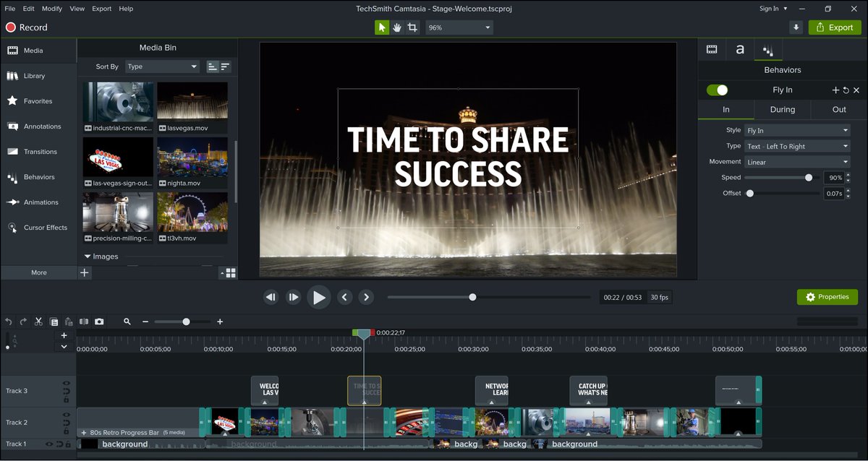Toggle magnetic snapping on Track 2
The height and width of the screenshot is (461, 868).
pos(66,423)
